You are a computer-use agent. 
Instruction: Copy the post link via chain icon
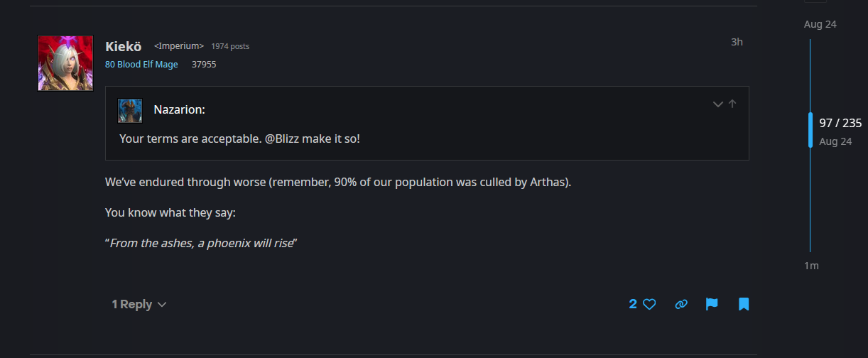point(681,304)
